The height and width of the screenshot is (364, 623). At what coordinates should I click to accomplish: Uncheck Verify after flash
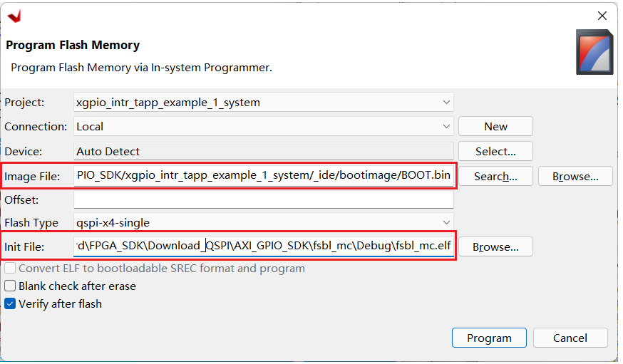tap(11, 304)
